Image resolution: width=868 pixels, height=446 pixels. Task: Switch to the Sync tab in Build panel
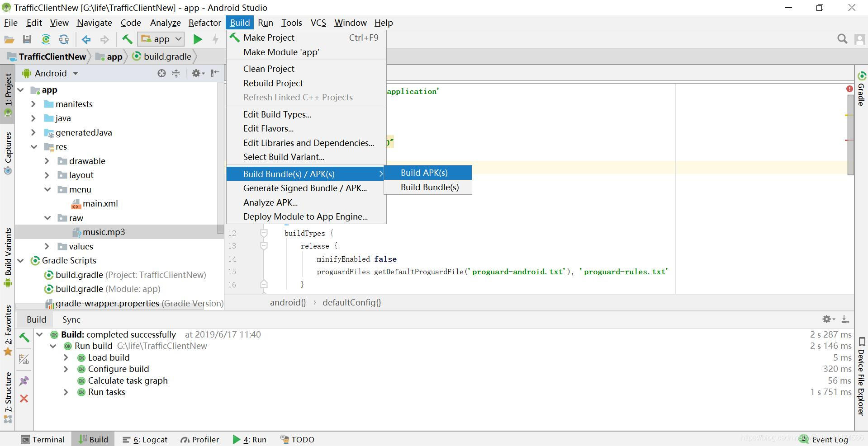click(71, 319)
